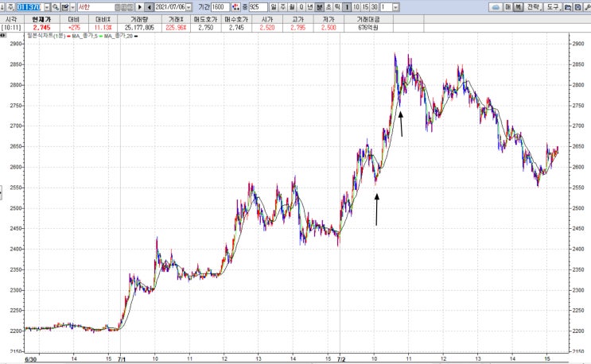Click the magnifier stock search icon
Screen dimensions: 591x364
[x=56, y=7]
